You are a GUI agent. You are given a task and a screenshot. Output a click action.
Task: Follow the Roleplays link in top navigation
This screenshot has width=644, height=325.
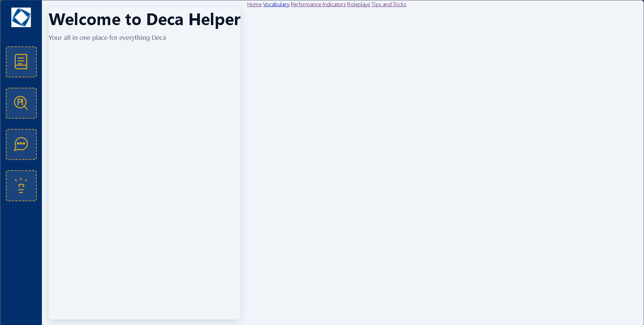(359, 4)
